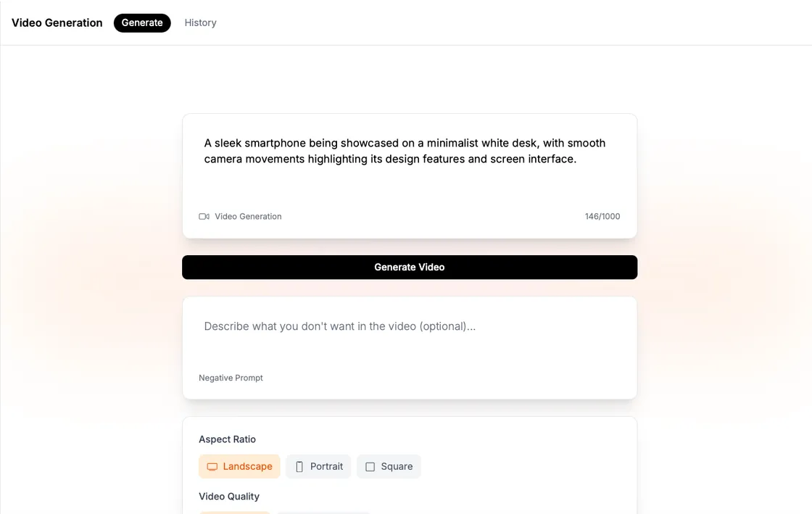Click the Aspect Ratio section label

[x=227, y=439]
